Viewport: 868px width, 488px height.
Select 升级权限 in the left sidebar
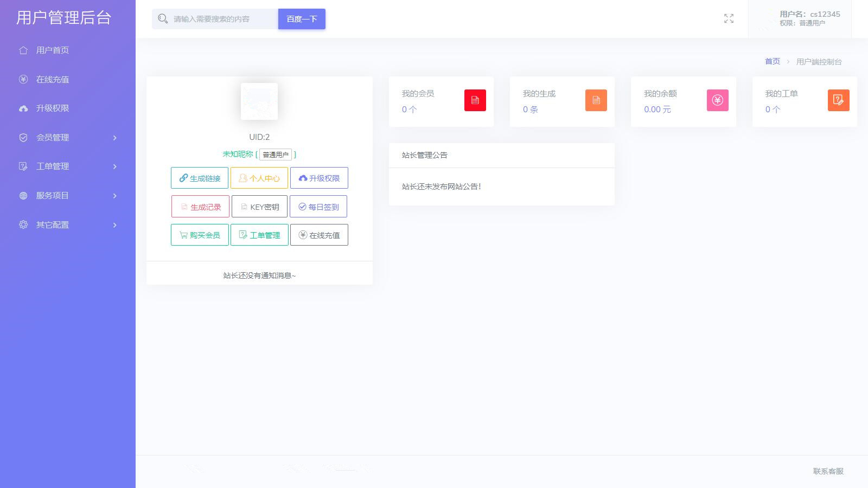point(52,108)
